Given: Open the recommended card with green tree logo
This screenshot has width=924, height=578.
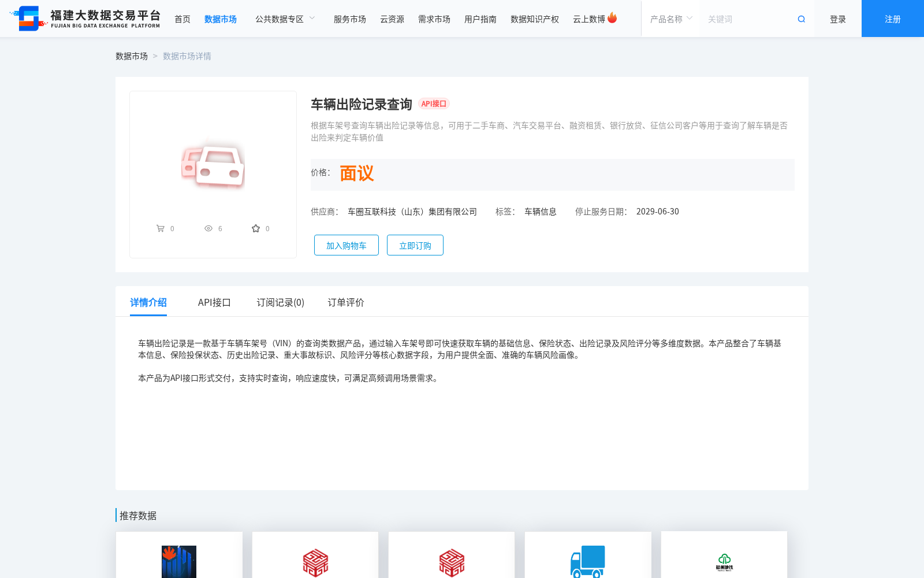Looking at the screenshot, I should coord(724,555).
